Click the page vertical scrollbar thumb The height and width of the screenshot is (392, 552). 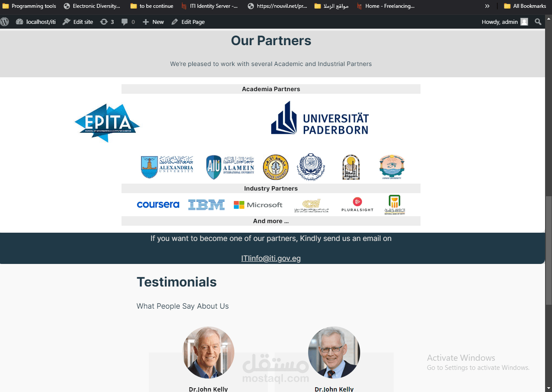[549, 250]
